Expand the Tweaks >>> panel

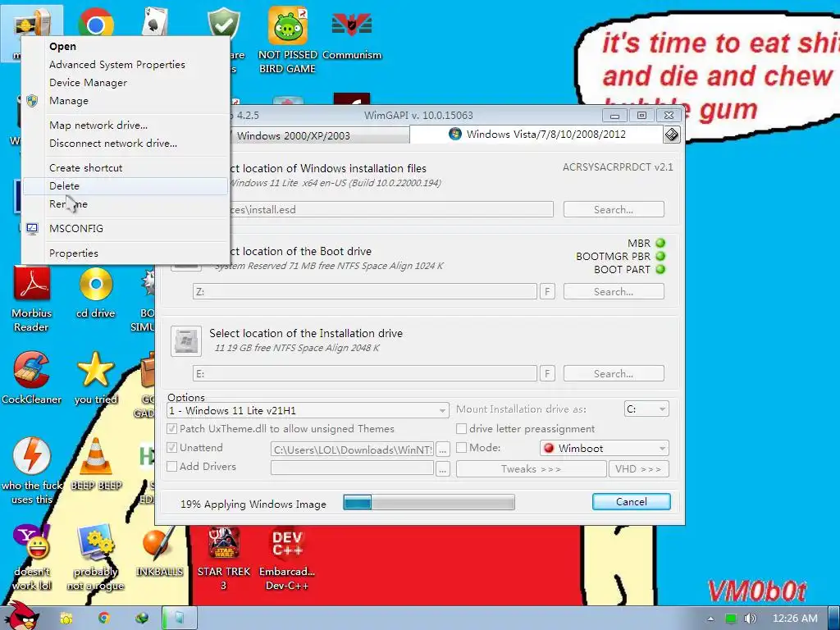[x=531, y=468]
